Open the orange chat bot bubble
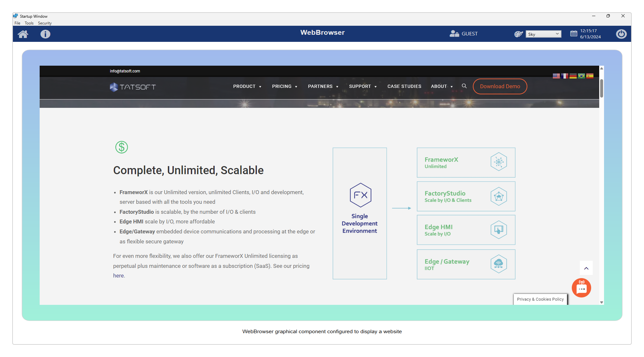 (x=581, y=288)
